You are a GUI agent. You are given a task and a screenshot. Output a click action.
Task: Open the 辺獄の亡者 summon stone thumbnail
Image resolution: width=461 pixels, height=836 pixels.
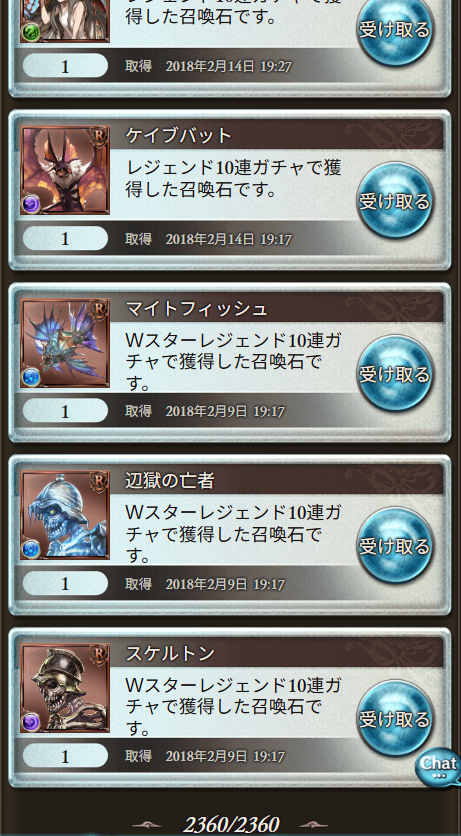[65, 515]
